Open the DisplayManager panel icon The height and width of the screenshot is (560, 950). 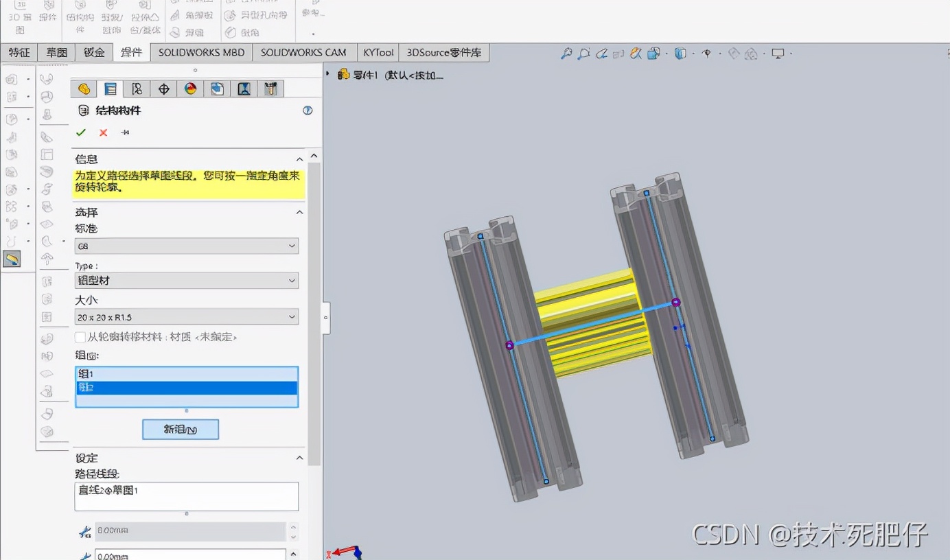click(x=190, y=88)
